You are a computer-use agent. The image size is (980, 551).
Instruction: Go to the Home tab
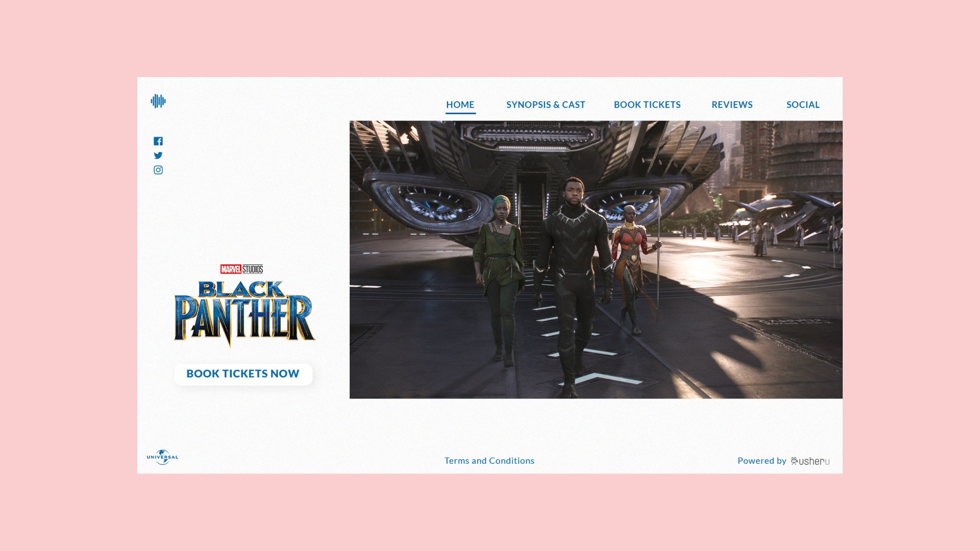(x=460, y=105)
